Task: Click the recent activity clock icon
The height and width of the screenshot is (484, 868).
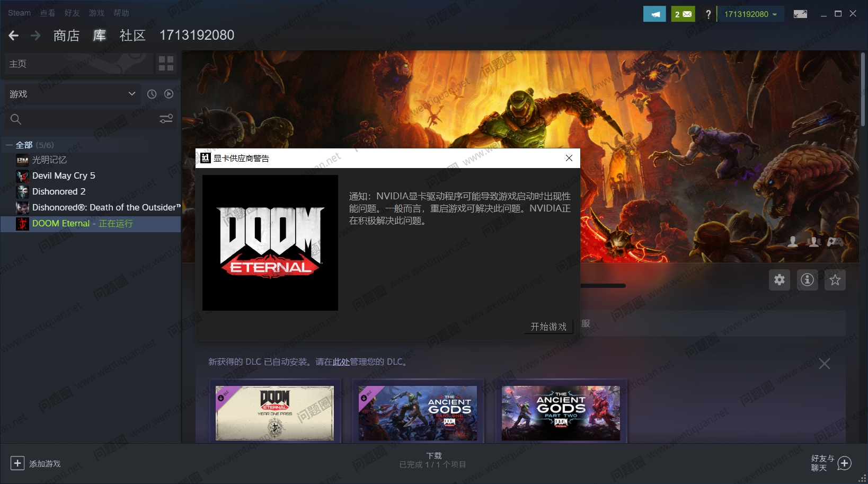Action: pyautogui.click(x=152, y=94)
